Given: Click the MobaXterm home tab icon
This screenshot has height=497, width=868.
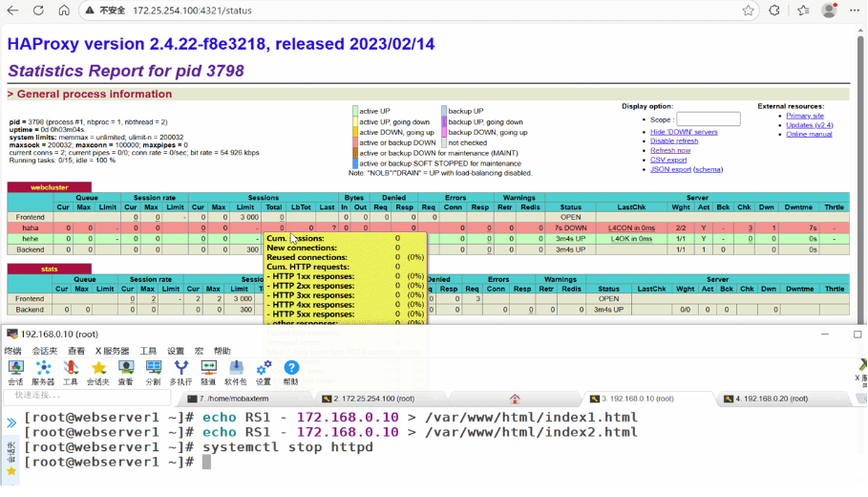Looking at the screenshot, I should 515,399.
